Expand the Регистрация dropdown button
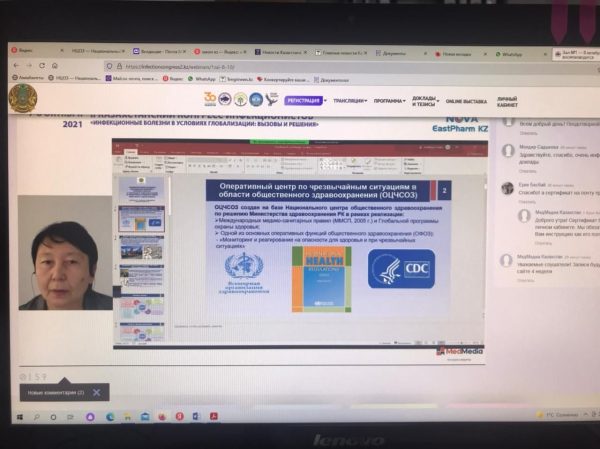The height and width of the screenshot is (449, 600). (x=305, y=101)
